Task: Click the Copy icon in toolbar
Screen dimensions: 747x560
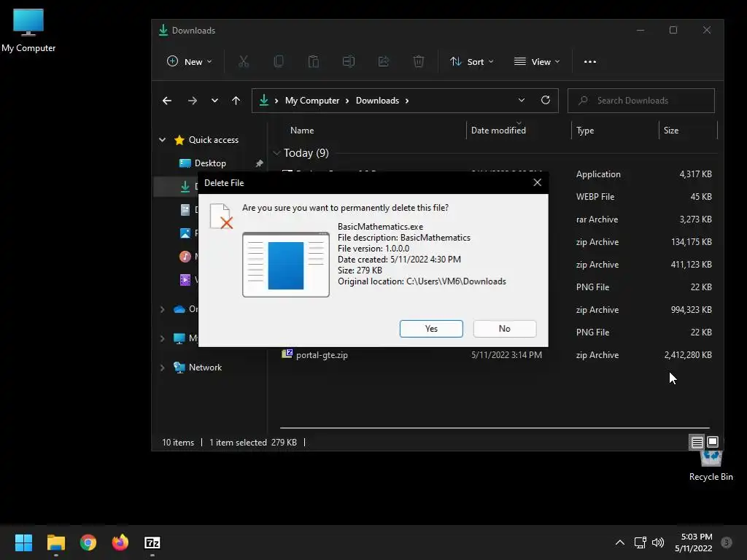Action: pyautogui.click(x=279, y=61)
